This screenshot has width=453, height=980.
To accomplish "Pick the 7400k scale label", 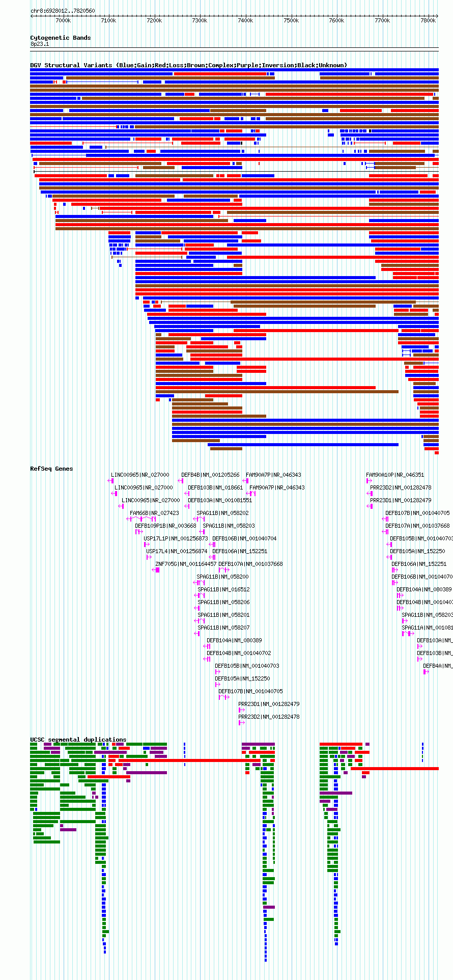I will (245, 20).
